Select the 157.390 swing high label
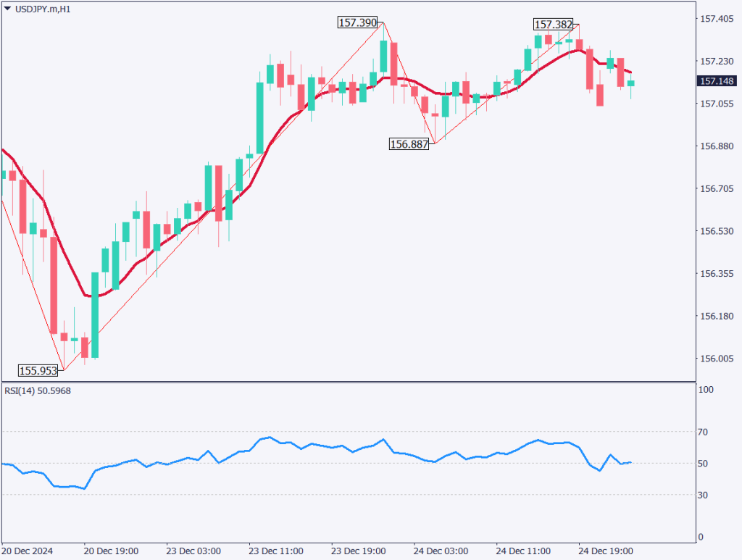742x560 pixels. point(358,22)
